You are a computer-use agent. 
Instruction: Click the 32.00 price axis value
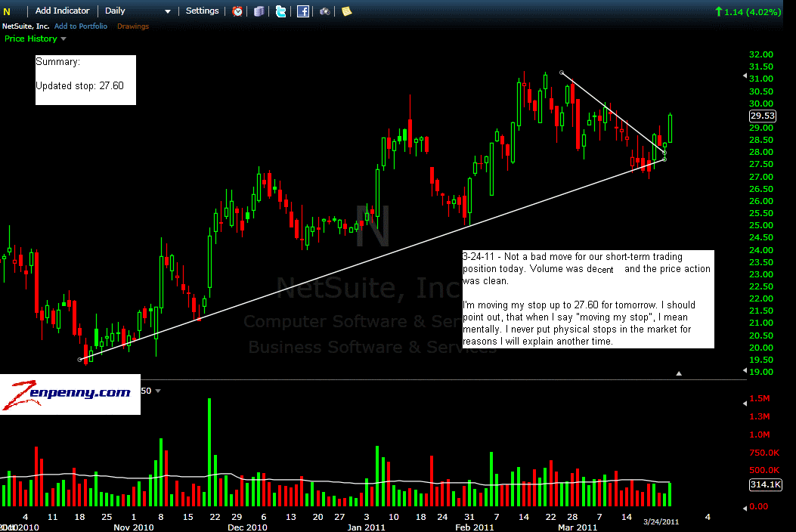tap(761, 54)
